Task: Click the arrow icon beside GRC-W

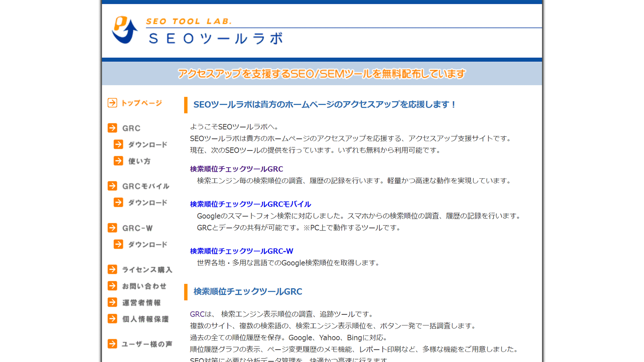Action: tap(112, 228)
